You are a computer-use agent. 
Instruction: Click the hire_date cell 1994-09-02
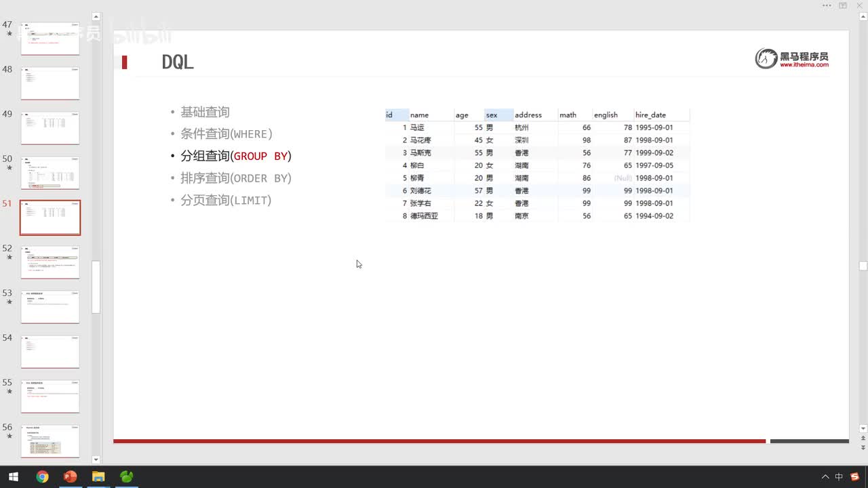coord(654,216)
